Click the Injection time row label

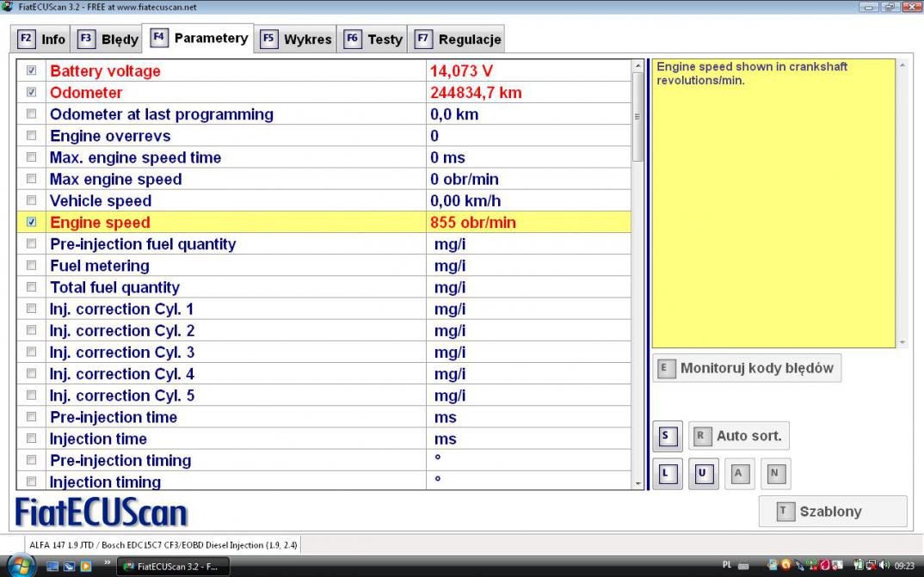98,439
